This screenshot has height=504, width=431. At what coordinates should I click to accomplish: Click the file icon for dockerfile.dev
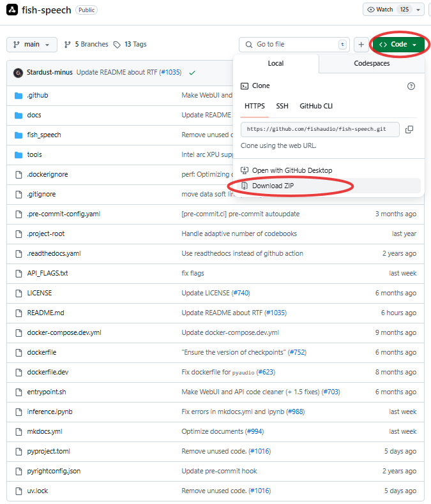[19, 373]
